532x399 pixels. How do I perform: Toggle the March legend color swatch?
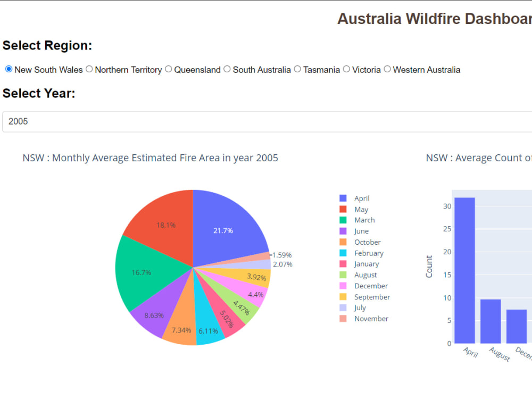[343, 220]
